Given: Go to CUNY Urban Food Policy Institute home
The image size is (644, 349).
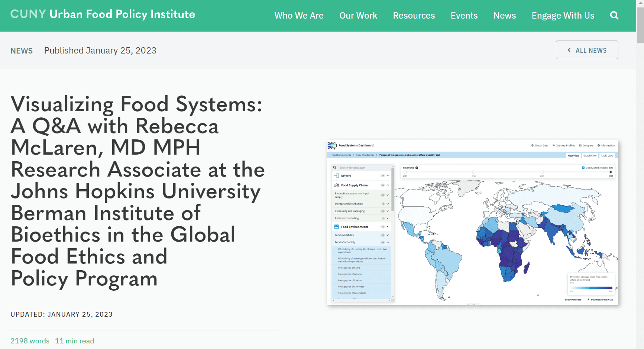Looking at the screenshot, I should click(103, 14).
